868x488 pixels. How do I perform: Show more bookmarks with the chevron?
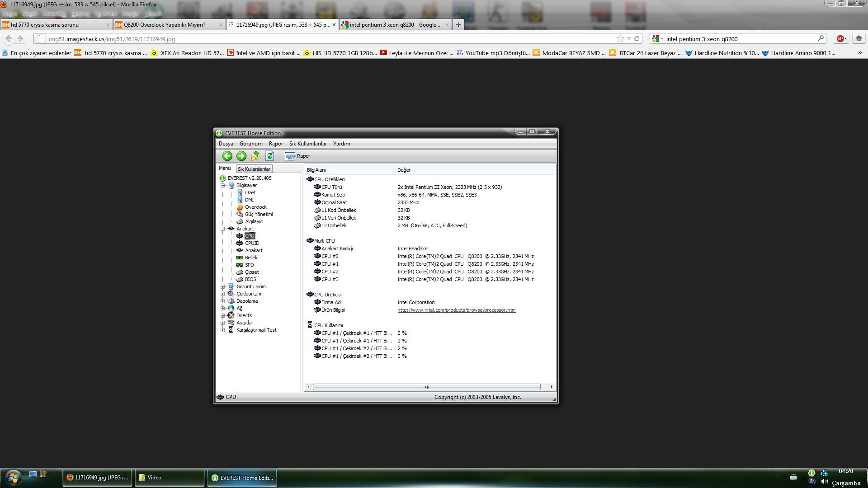[860, 53]
